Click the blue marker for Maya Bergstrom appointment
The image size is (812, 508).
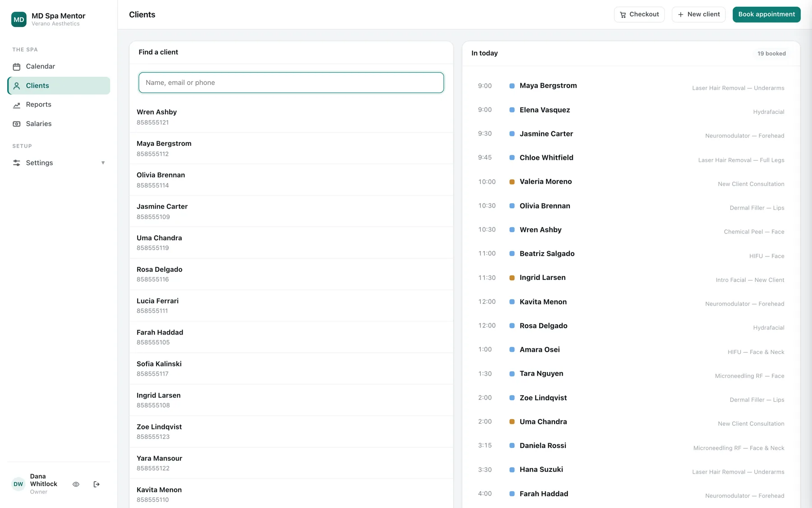pos(512,86)
